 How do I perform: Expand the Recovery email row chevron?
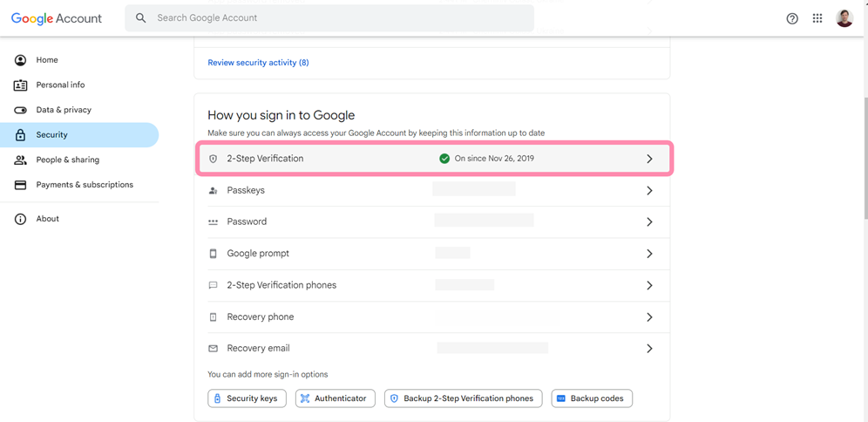pos(650,349)
